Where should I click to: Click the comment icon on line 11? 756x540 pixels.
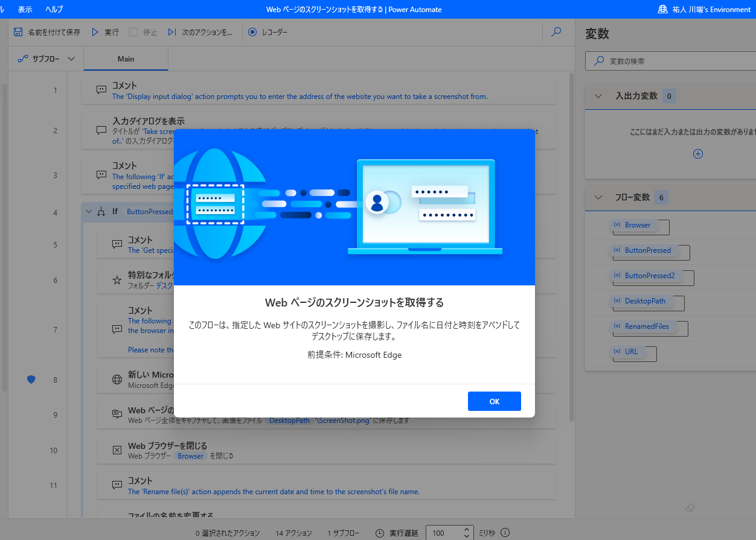[x=117, y=485]
